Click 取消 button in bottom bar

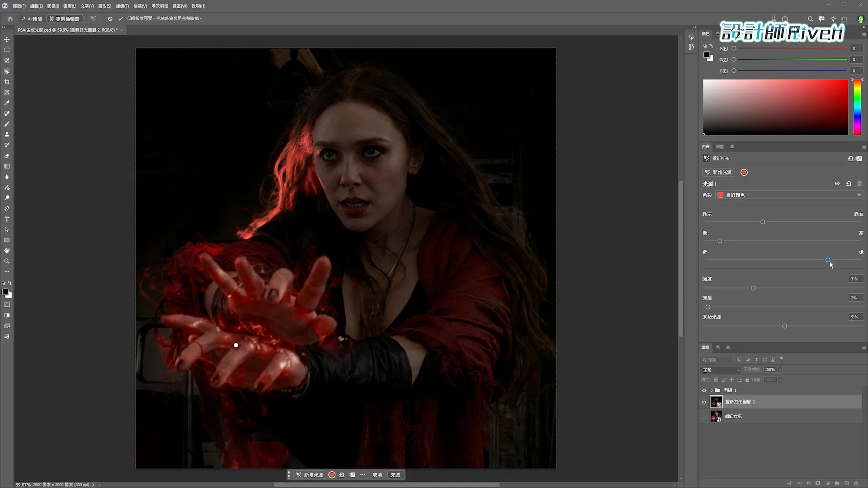pos(377,475)
